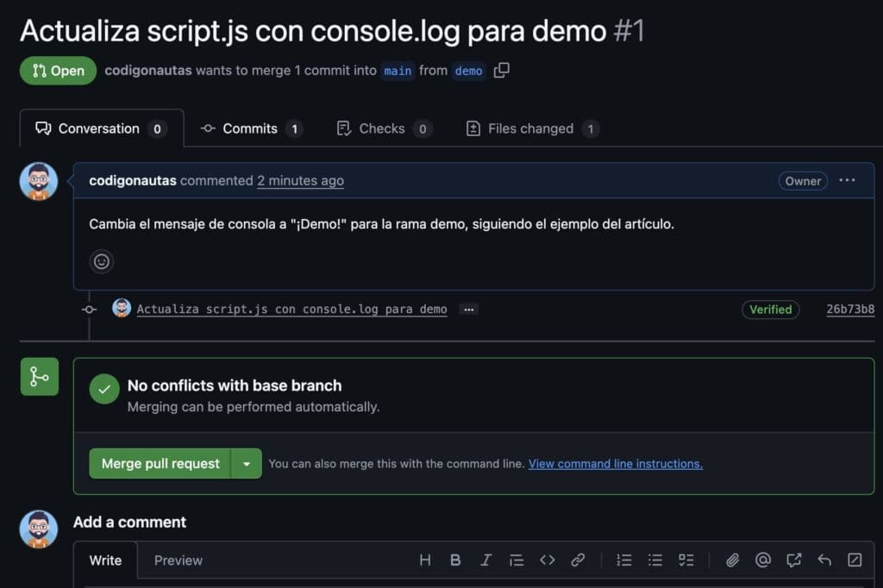883x588 pixels.
Task: Add a reaction with the smiley icon
Action: click(x=102, y=261)
